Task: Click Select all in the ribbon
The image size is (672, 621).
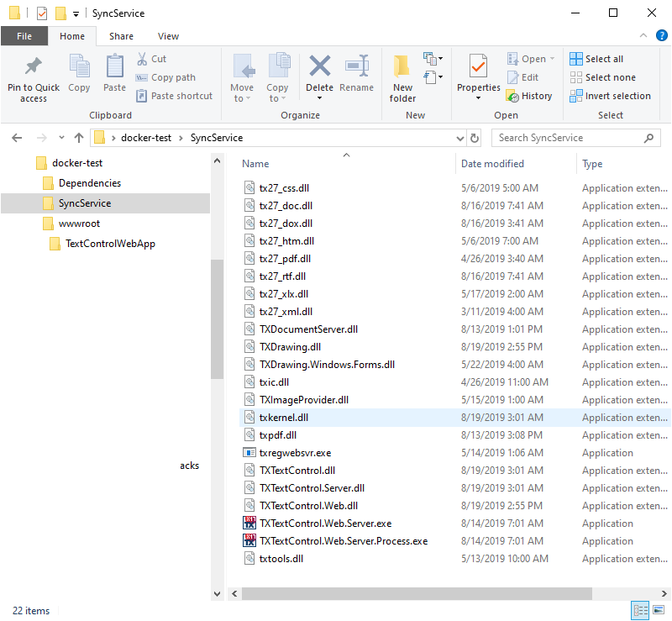Action: tap(596, 59)
